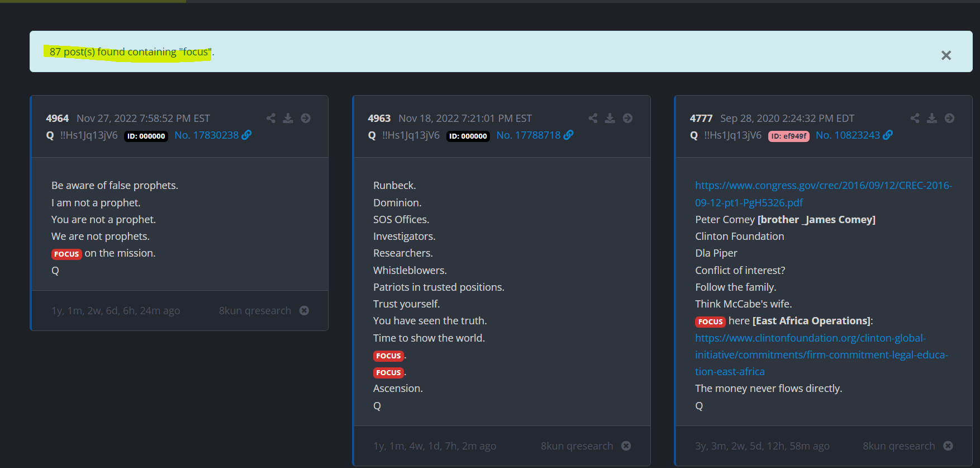980x468 pixels.
Task: Click timestamp Sep 28, 2020 2:24:32 PM EDT
Action: 787,118
